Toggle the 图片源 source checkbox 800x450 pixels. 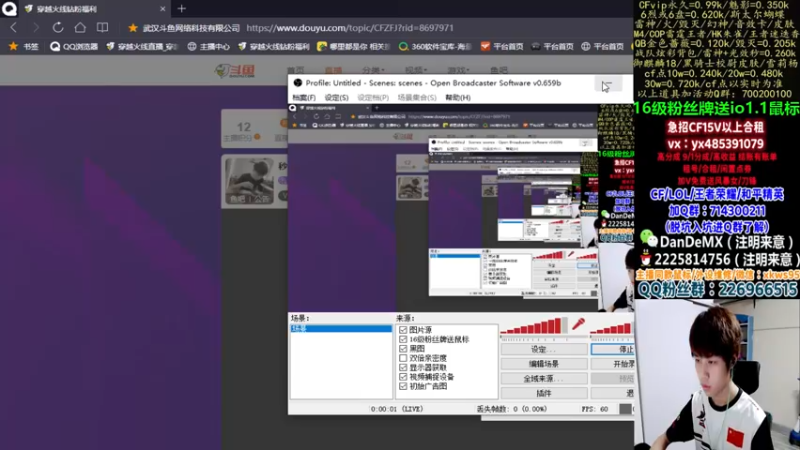pos(403,330)
